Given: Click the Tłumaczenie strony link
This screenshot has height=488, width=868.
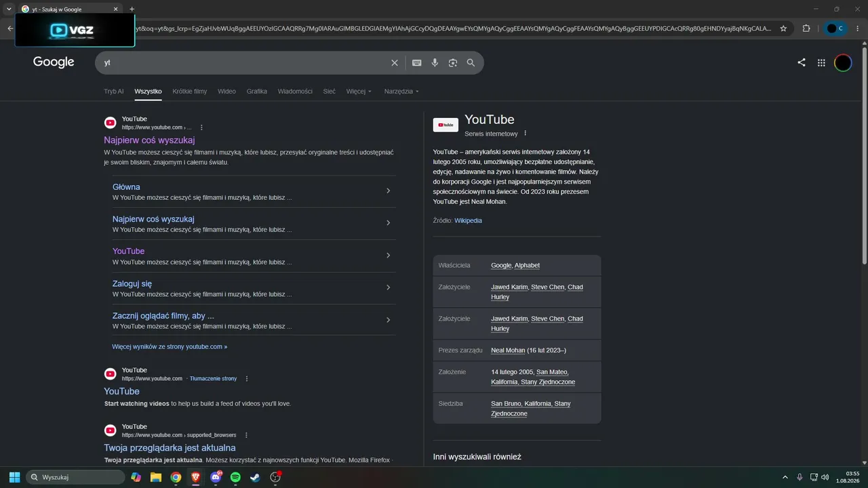Looking at the screenshot, I should [214, 379].
